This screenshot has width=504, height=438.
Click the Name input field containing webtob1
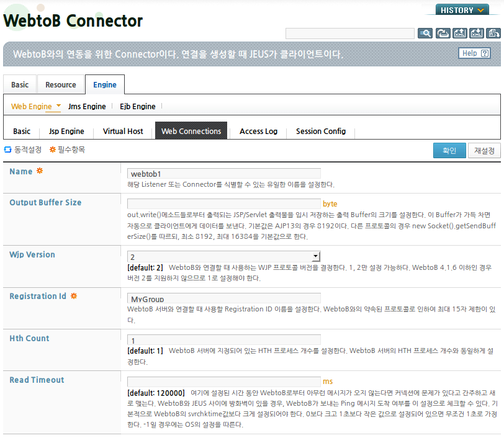click(223, 174)
